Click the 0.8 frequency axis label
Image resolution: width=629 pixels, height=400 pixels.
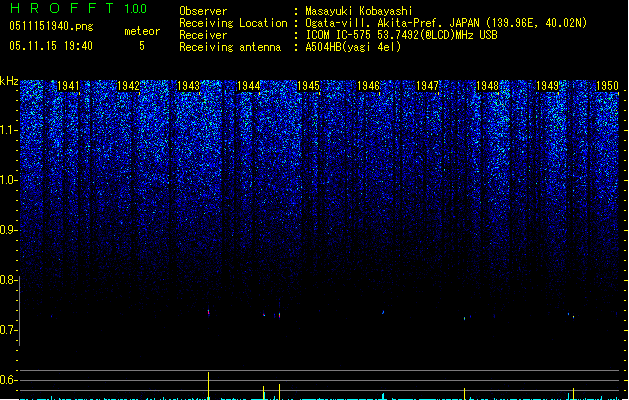8,280
